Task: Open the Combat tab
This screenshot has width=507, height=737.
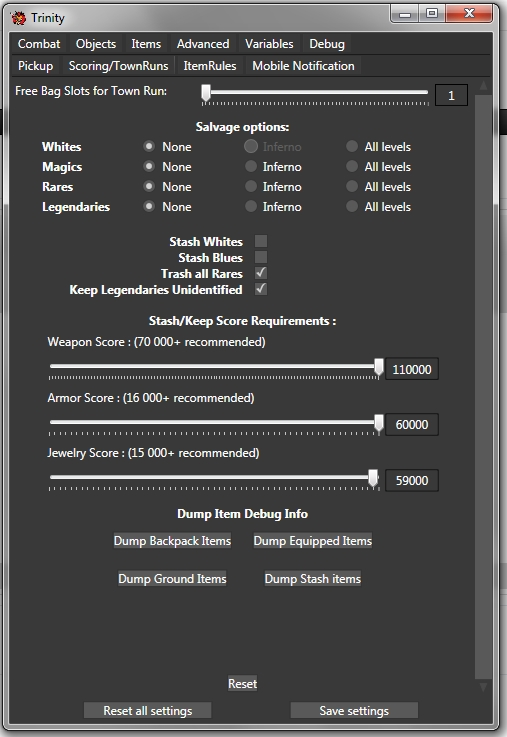Action: [39, 44]
